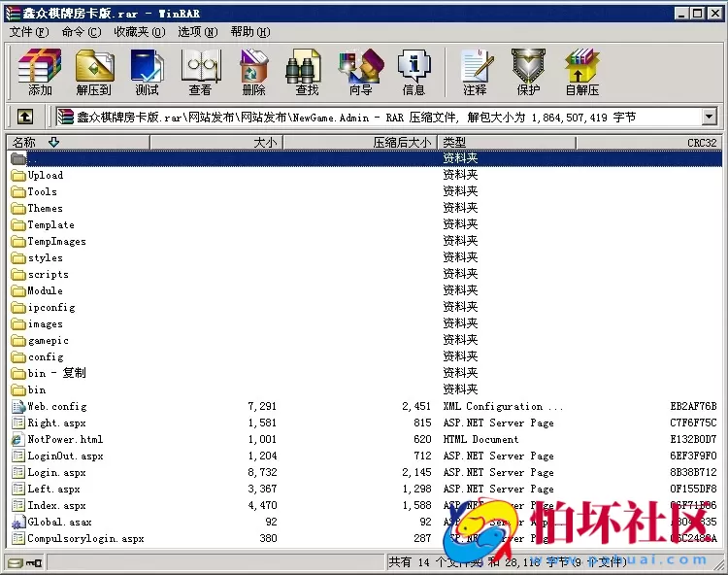728x575 pixels.
Task: Sort by 压缩后大小 column header
Action: (x=360, y=143)
